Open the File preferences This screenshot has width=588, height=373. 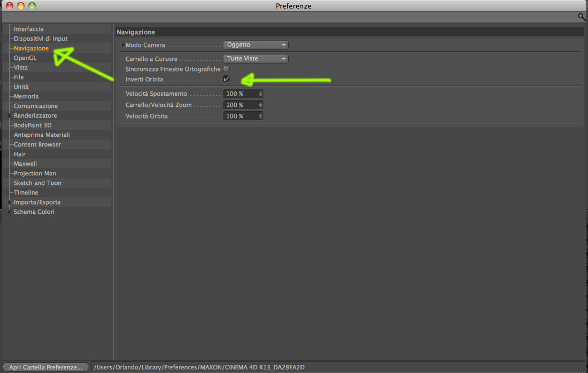tap(19, 77)
